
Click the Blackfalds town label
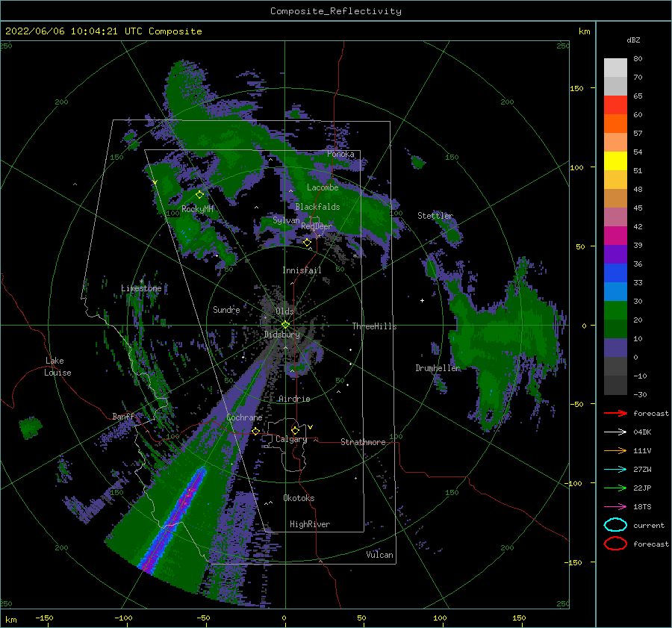317,207
